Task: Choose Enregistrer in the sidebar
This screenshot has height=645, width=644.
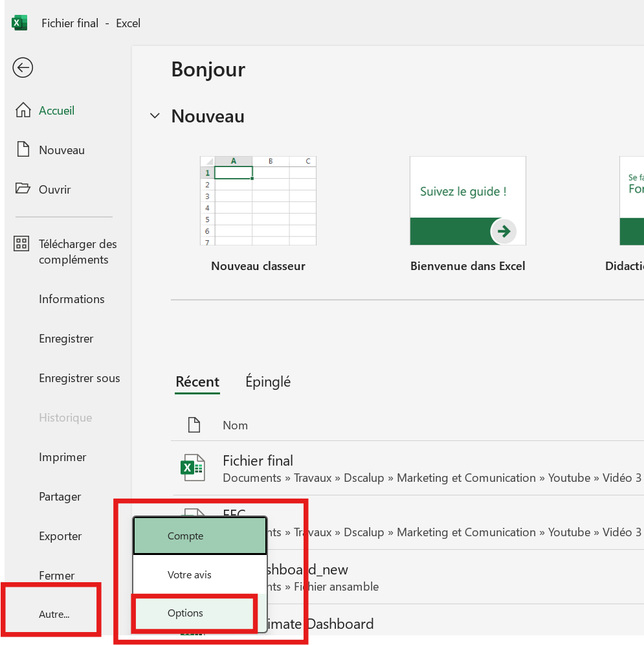Action: [66, 339]
